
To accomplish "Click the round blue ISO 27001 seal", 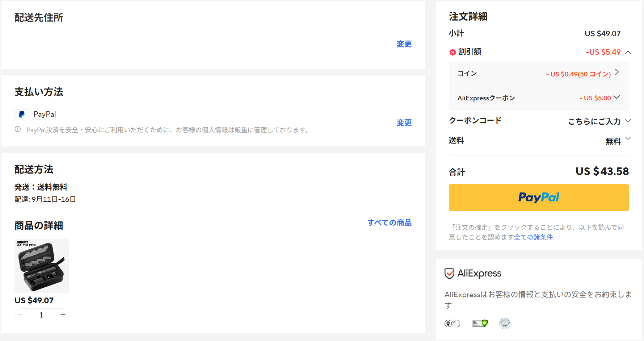I will coord(505,323).
